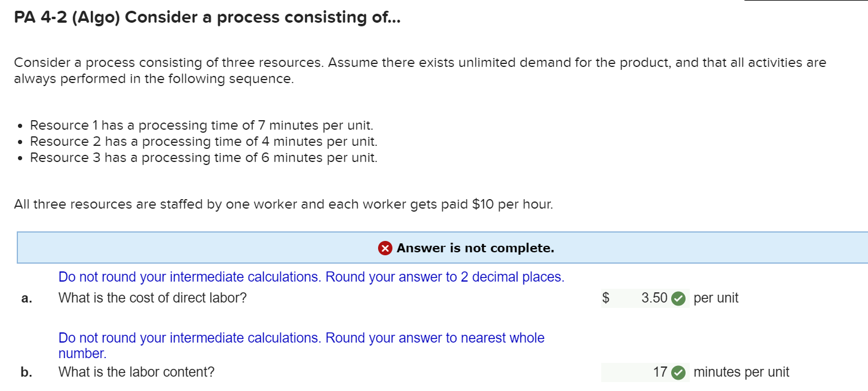The image size is (868, 391).
Task: Click the green checkmark beside 3.50 answer
Action: click(678, 298)
